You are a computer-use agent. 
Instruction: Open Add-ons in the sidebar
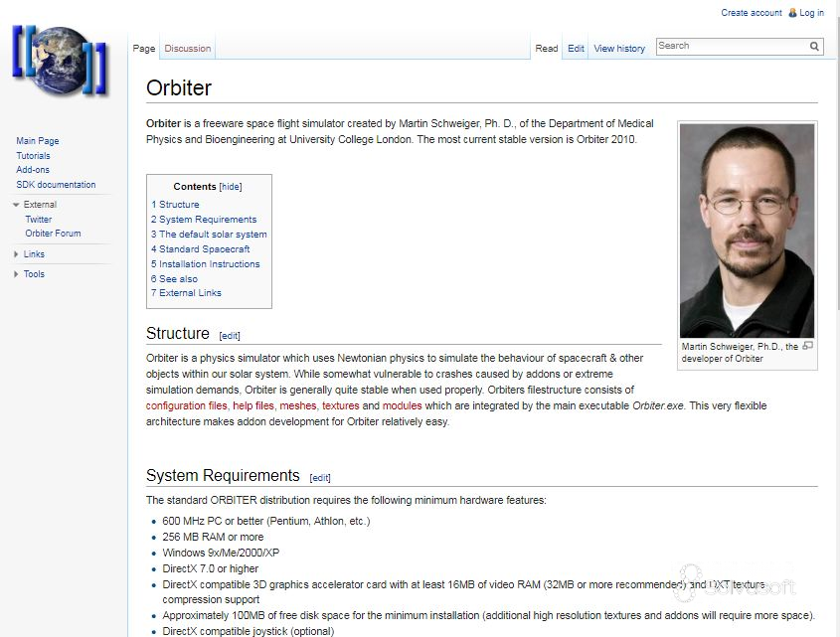point(33,170)
